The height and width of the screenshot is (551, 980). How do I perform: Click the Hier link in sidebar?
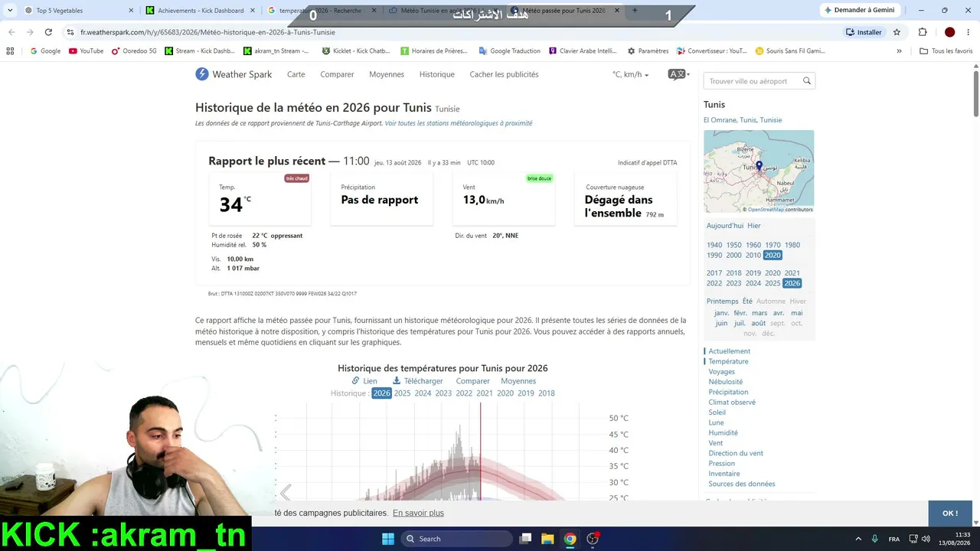tap(754, 226)
